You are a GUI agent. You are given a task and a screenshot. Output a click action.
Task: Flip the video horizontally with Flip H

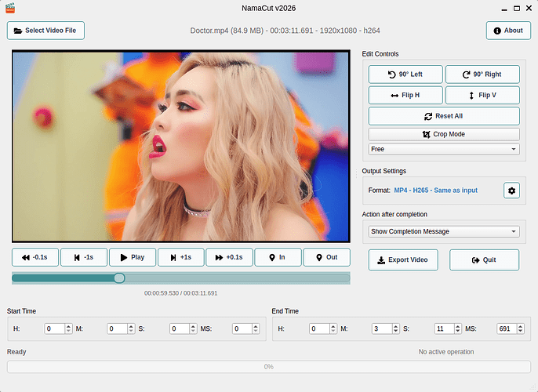click(405, 96)
